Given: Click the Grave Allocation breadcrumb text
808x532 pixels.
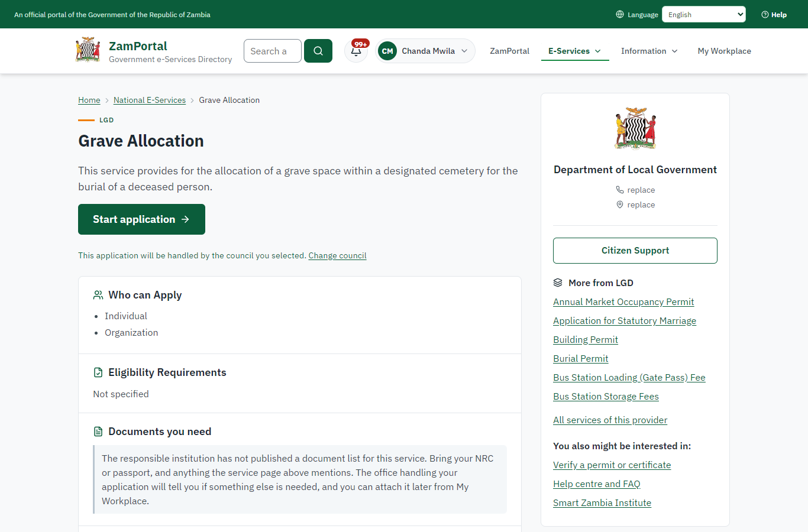Looking at the screenshot, I should coord(230,100).
